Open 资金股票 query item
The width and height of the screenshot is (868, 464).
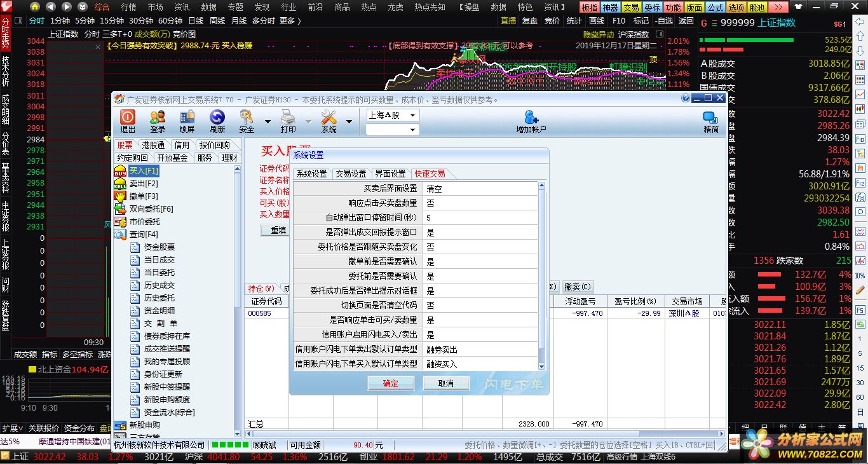159,247
